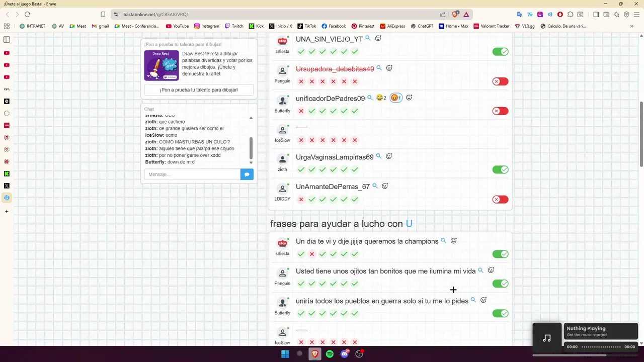Open the Pinterest bookmark

click(363, 26)
